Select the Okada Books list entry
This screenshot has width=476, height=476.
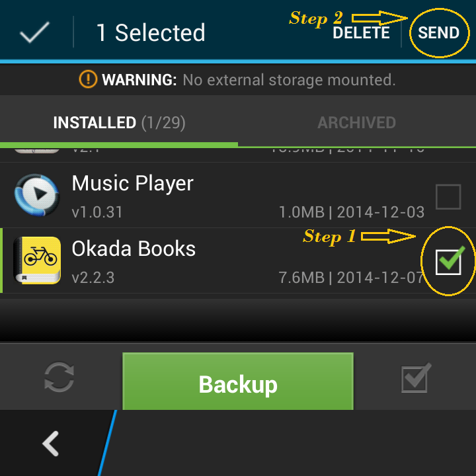pos(238,260)
